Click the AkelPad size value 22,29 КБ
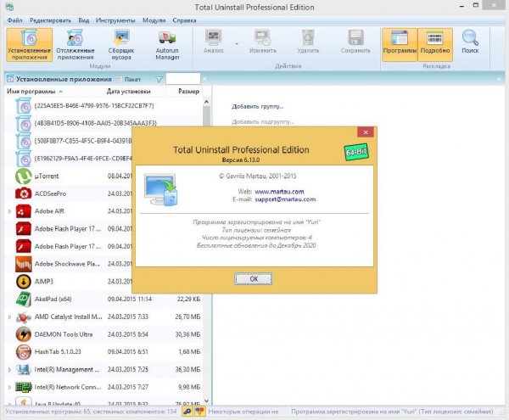 (188, 300)
